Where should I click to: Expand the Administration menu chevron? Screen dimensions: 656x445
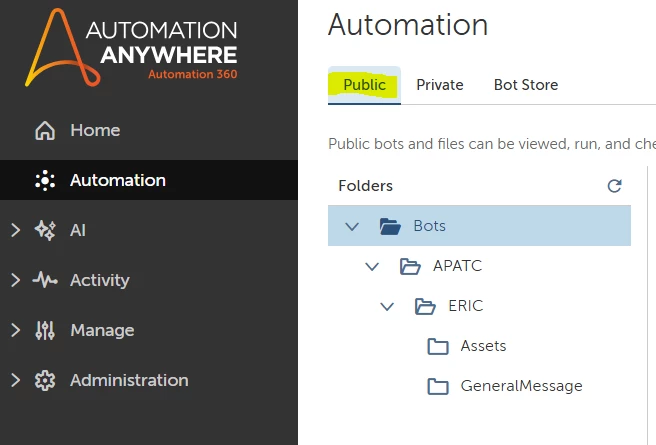pyautogui.click(x=15, y=380)
